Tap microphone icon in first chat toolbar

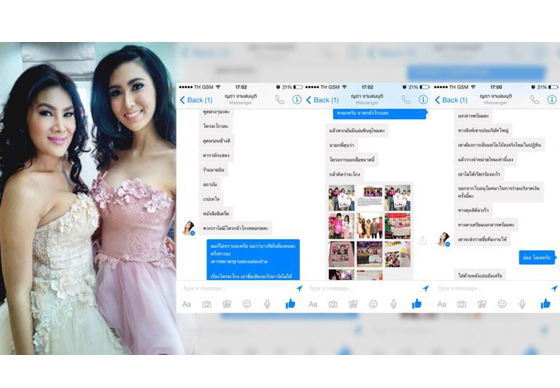(267, 304)
